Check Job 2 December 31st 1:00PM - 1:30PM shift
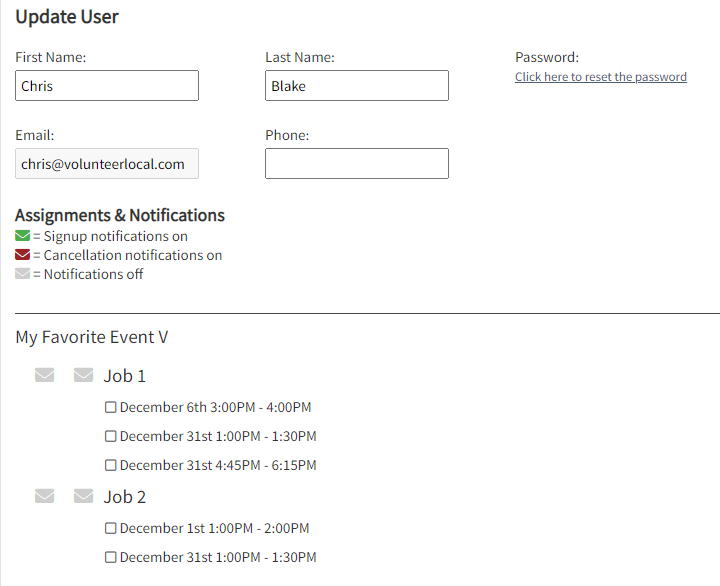Screen dimensions: 720x586 click(110, 557)
